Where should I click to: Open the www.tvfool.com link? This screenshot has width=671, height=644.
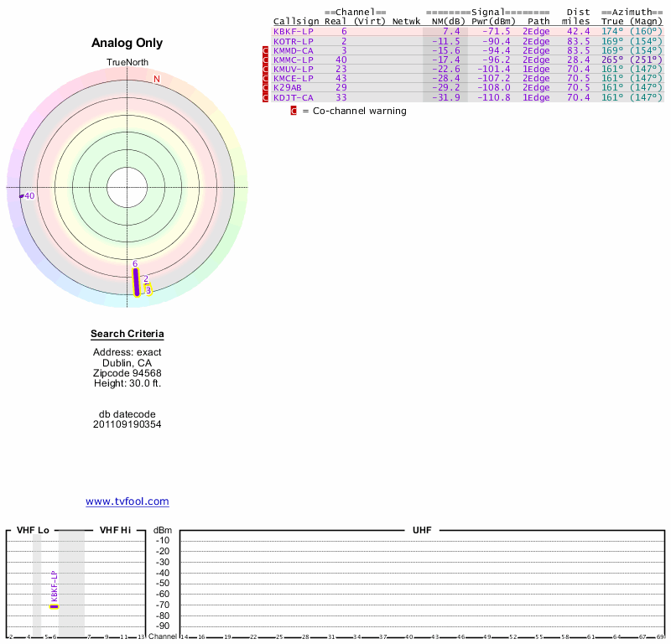127,501
